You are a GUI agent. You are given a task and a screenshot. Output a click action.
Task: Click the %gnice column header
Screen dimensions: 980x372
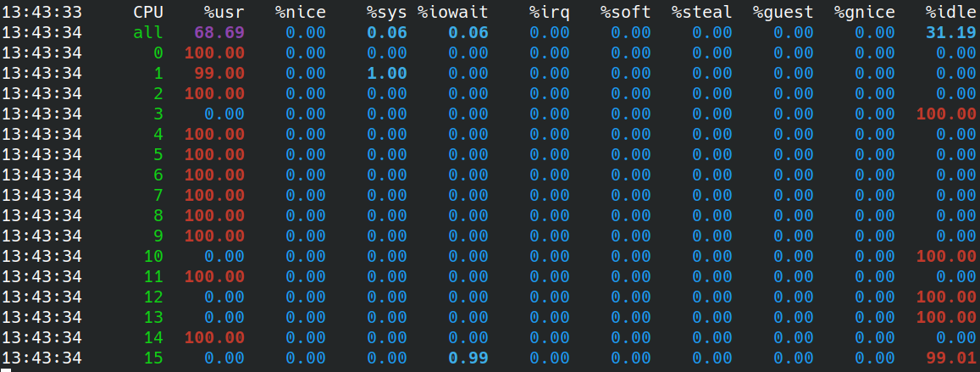click(x=864, y=13)
